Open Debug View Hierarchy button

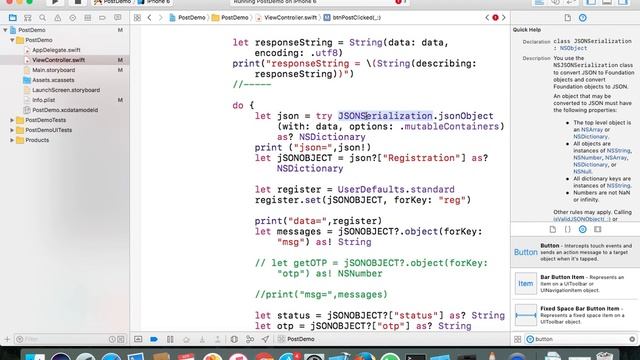[234, 339]
